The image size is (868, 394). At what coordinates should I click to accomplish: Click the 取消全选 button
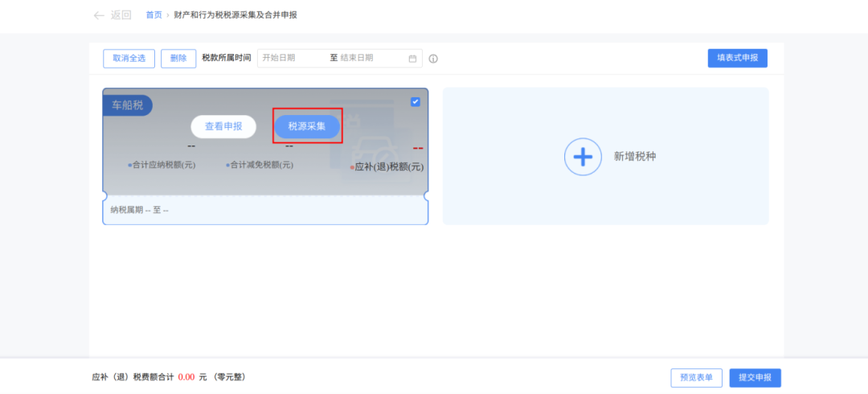pos(129,58)
